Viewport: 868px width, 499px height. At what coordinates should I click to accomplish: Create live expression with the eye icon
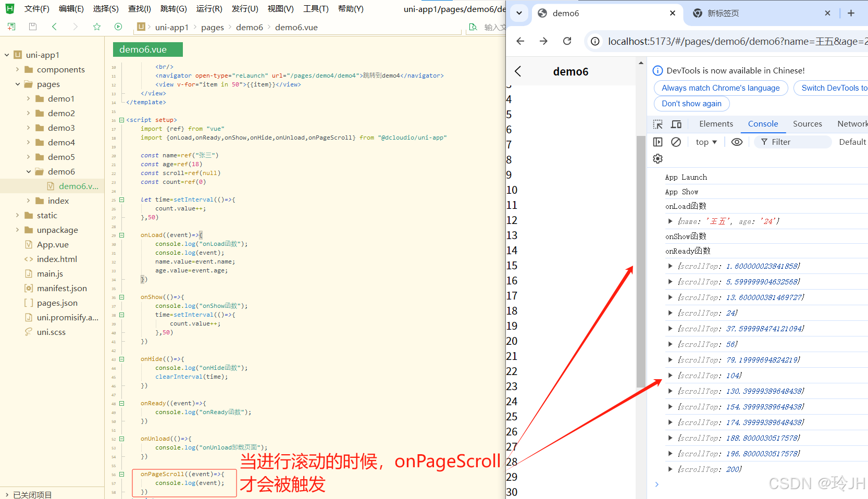(736, 142)
